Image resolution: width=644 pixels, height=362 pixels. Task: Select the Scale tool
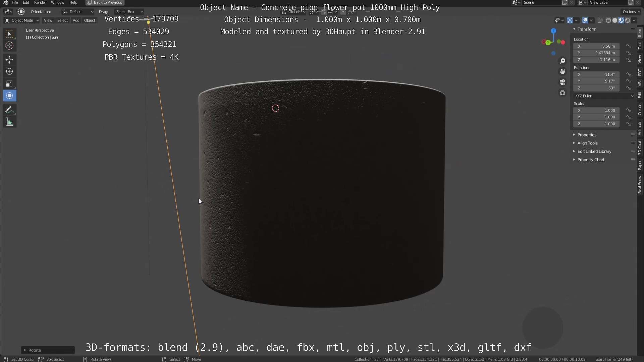point(9,83)
